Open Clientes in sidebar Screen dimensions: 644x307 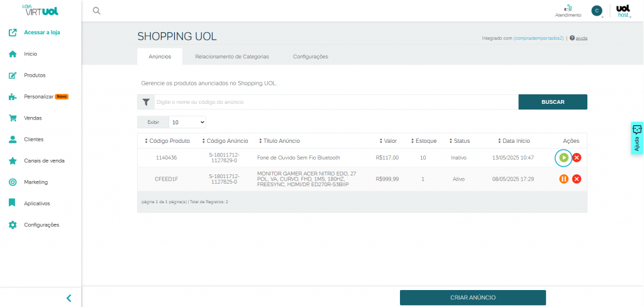[x=34, y=139]
